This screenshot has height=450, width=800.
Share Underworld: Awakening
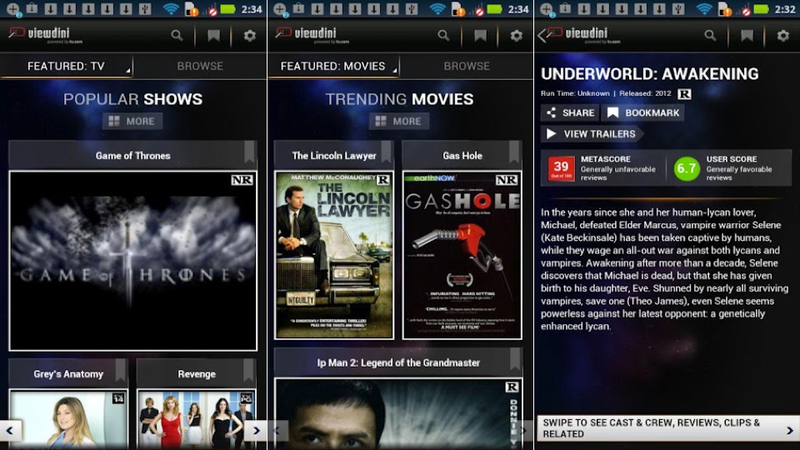570,113
